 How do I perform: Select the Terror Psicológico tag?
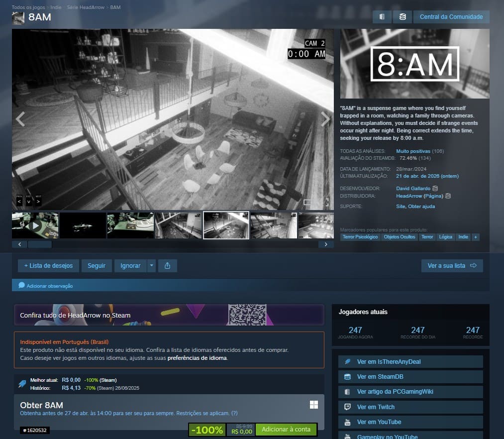point(360,237)
